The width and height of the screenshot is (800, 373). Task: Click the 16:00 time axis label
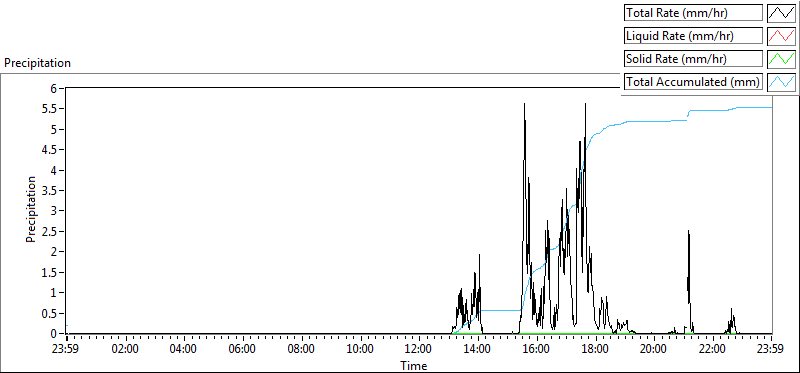537,350
